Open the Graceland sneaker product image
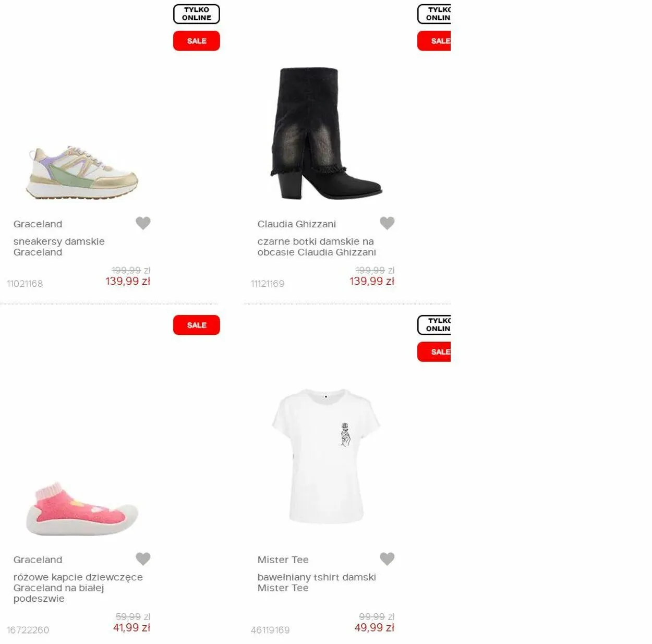This screenshot has width=652, height=644. point(82,172)
